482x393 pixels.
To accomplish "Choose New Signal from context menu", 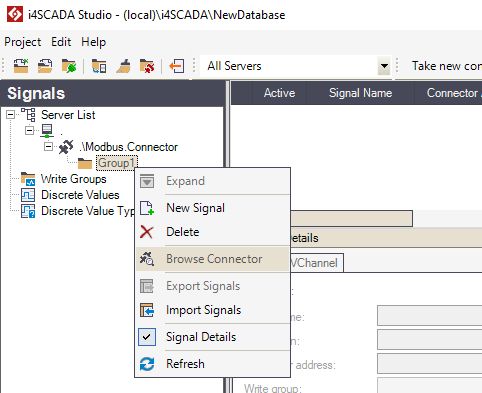I will click(213, 208).
